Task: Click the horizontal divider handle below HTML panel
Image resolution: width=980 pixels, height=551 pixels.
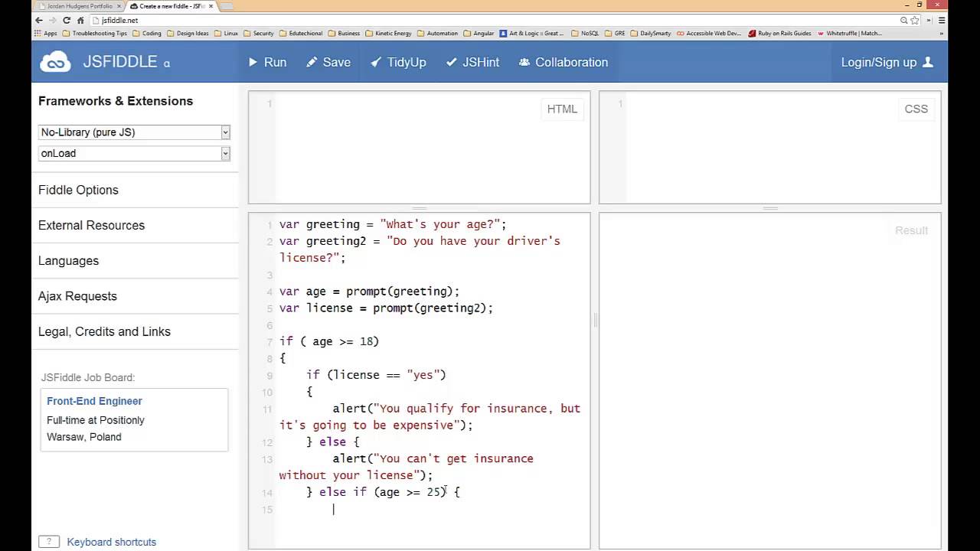Action: pyautogui.click(x=420, y=208)
